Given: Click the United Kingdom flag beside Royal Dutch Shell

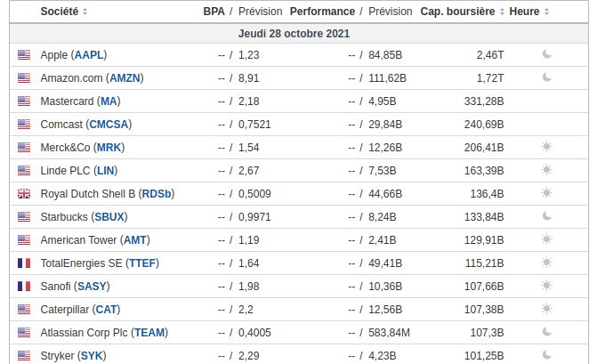Looking at the screenshot, I should [x=24, y=193].
